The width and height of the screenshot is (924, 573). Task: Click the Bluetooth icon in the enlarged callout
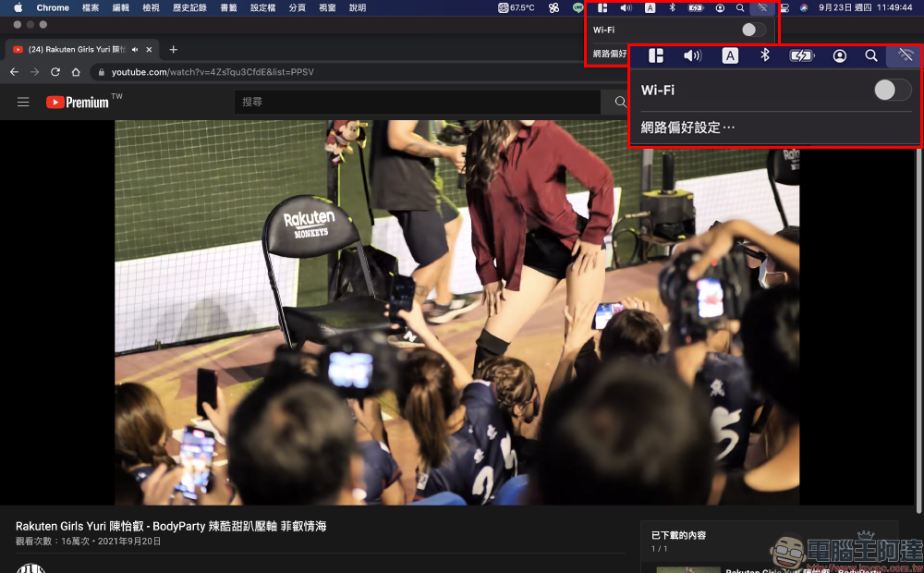click(x=764, y=55)
